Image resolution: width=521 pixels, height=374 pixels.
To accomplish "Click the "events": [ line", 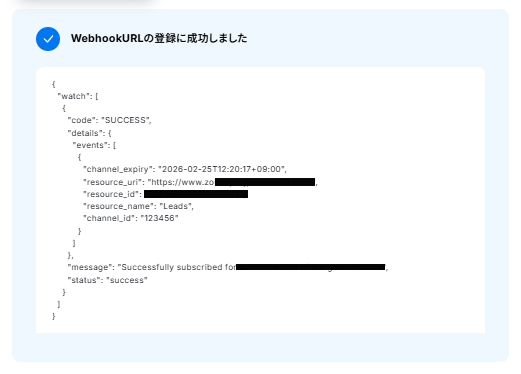I will click(94, 145).
